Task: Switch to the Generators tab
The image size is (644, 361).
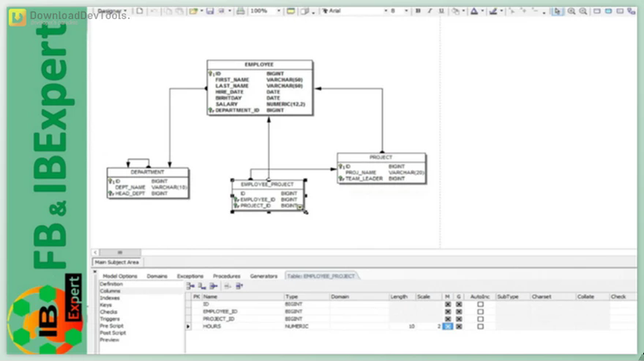Action: point(264,276)
